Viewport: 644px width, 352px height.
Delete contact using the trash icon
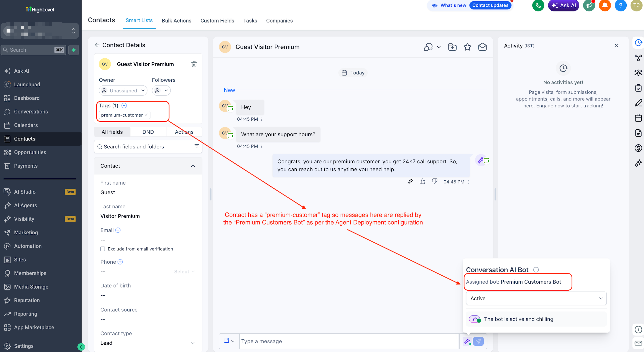click(194, 64)
